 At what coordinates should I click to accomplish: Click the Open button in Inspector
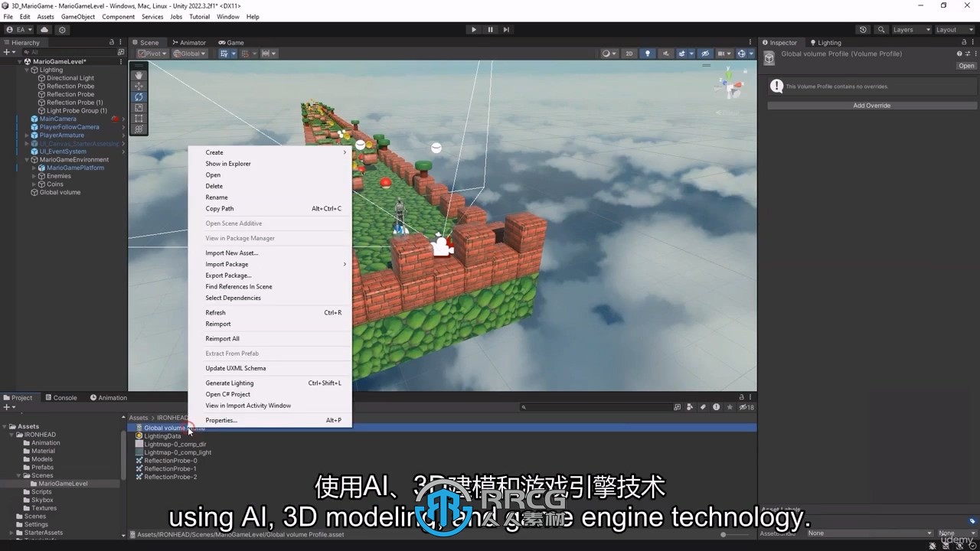click(966, 66)
